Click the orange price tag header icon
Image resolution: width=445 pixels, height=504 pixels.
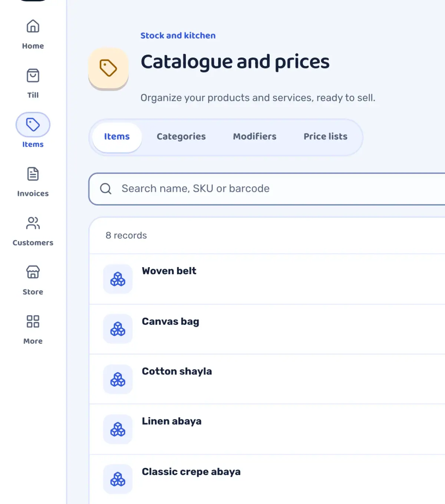(108, 68)
